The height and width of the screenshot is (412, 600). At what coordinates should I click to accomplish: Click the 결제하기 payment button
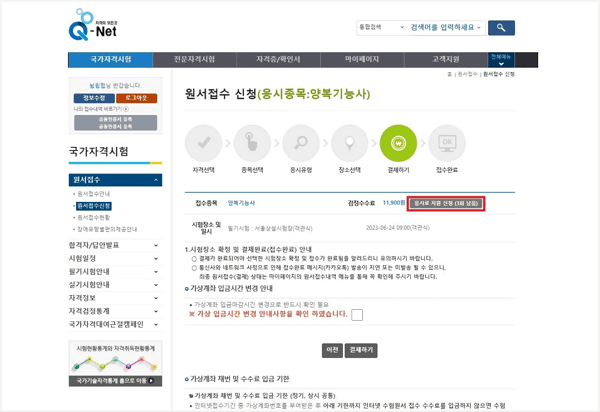[361, 350]
